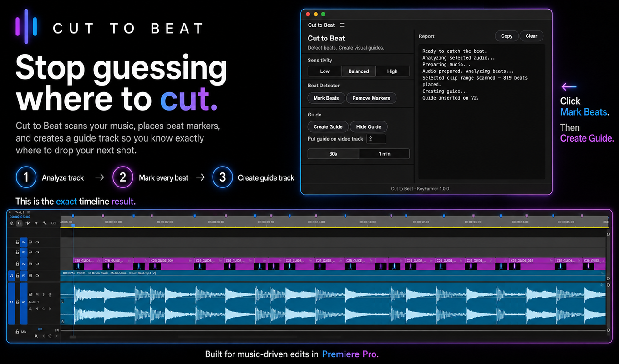Open Timeline Display Settings wrench

45,223
